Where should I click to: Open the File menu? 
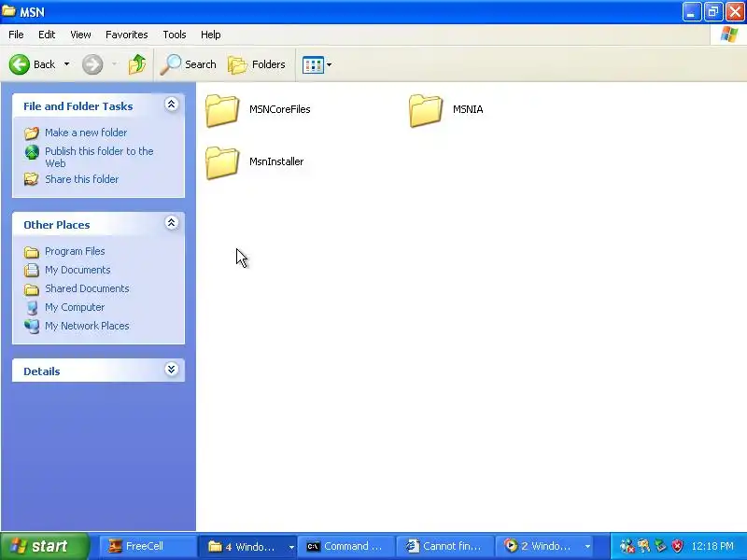16,35
